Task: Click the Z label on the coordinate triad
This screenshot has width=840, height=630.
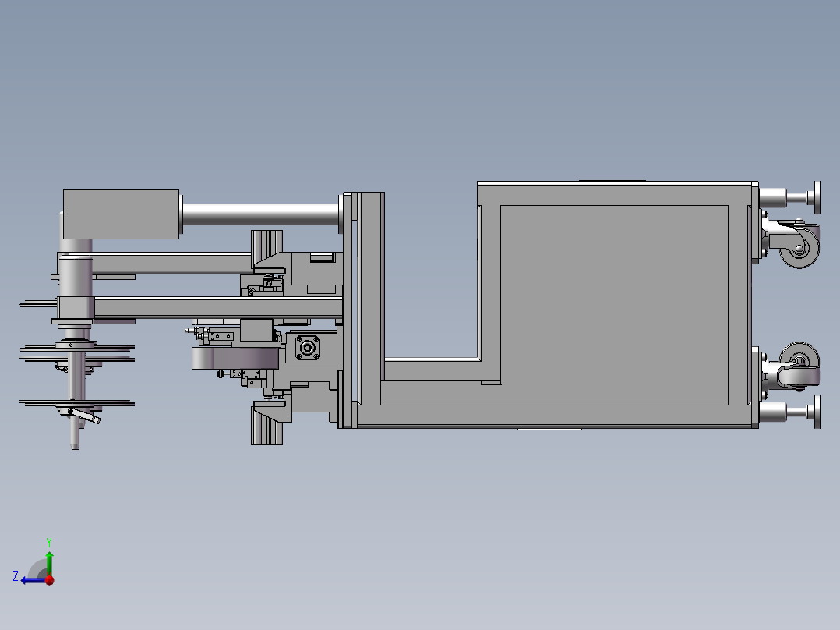Action: [x=18, y=575]
